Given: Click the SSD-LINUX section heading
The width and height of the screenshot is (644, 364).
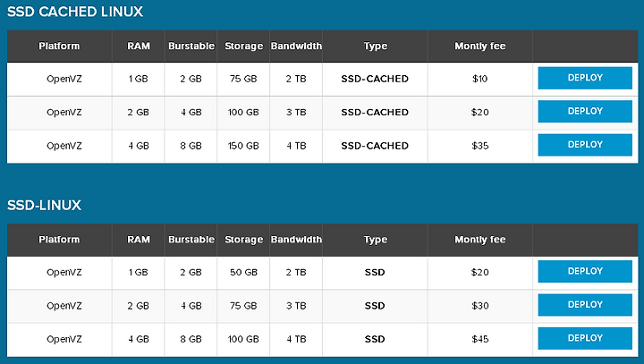Looking at the screenshot, I should click(x=44, y=205).
